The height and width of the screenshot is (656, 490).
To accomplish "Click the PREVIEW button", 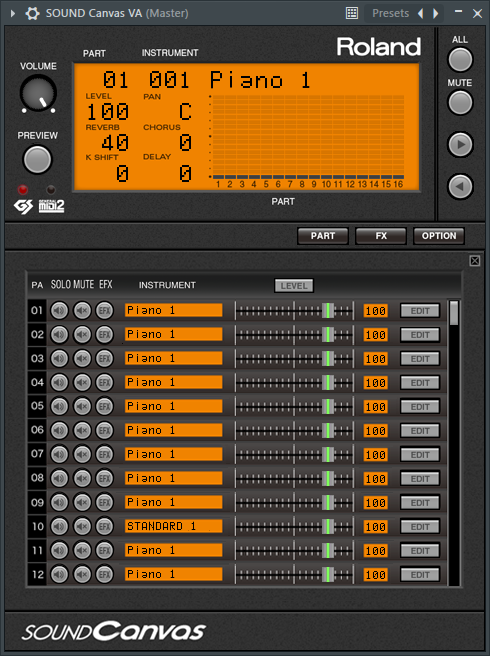I will pos(37,159).
